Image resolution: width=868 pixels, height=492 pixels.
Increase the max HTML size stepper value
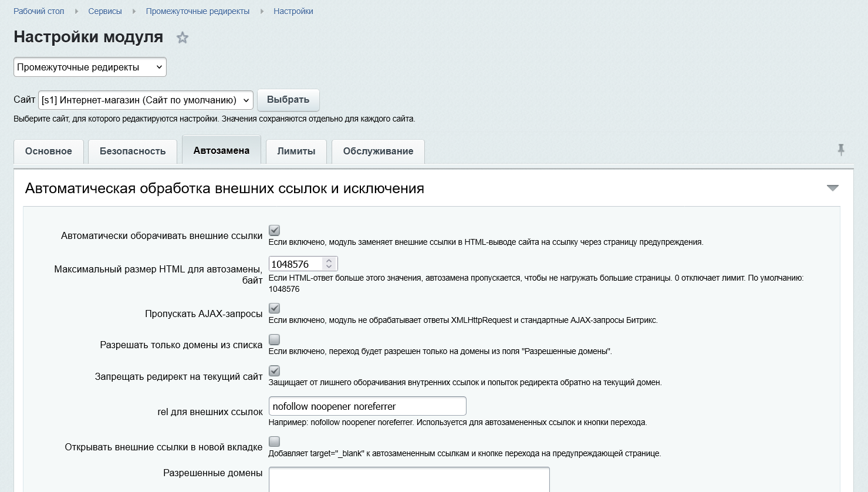(x=329, y=261)
